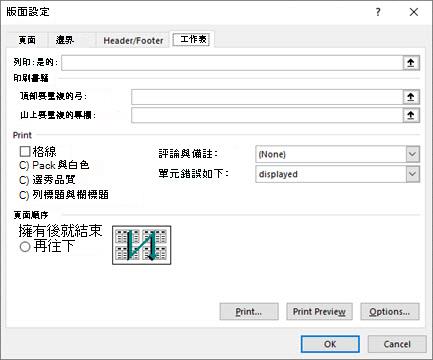Click the page order preview image
Viewport: 433px width, 360px height.
pos(142,245)
